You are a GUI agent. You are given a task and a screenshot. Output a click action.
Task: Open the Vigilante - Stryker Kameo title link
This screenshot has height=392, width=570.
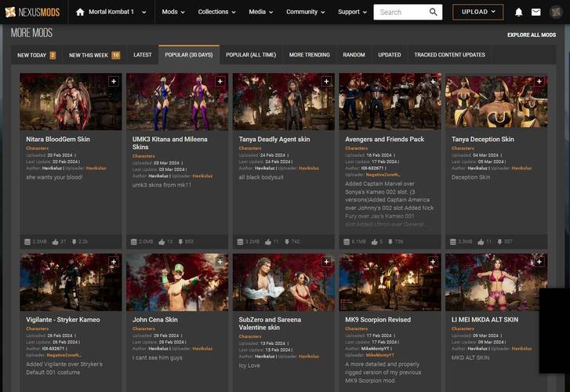(63, 320)
